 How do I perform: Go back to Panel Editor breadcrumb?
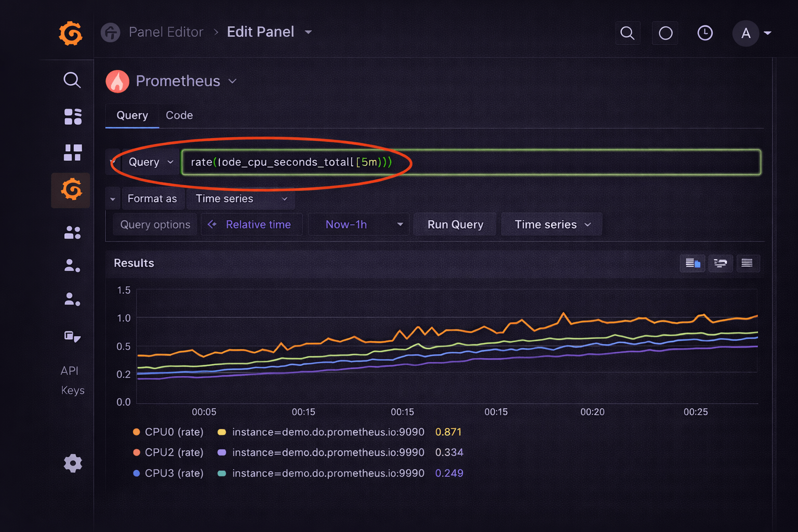point(166,32)
